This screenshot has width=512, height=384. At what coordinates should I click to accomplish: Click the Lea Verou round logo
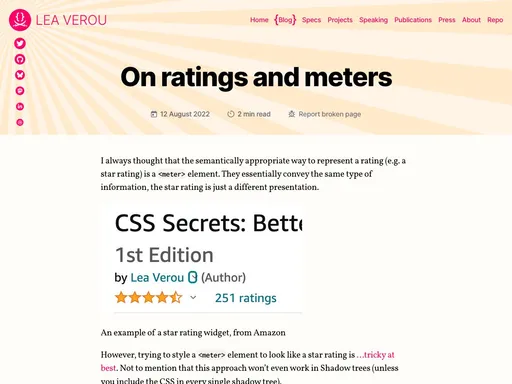tap(20, 20)
